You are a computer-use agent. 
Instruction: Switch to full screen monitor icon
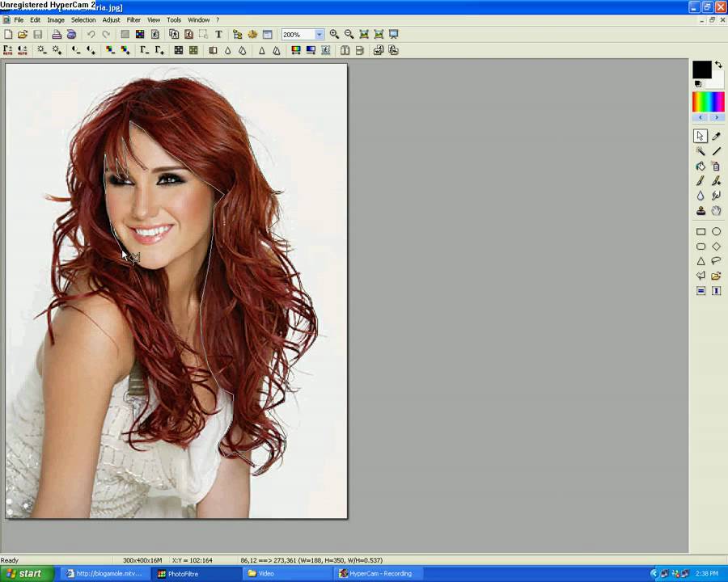[394, 34]
